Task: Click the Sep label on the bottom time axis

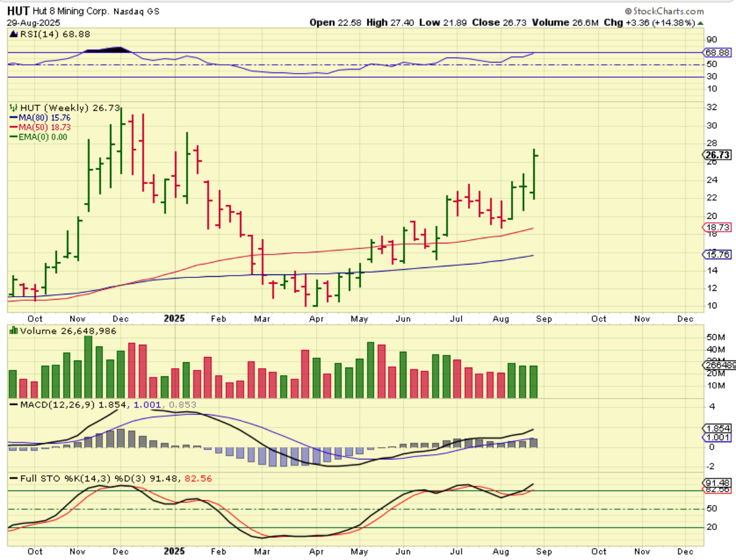Action: (544, 551)
